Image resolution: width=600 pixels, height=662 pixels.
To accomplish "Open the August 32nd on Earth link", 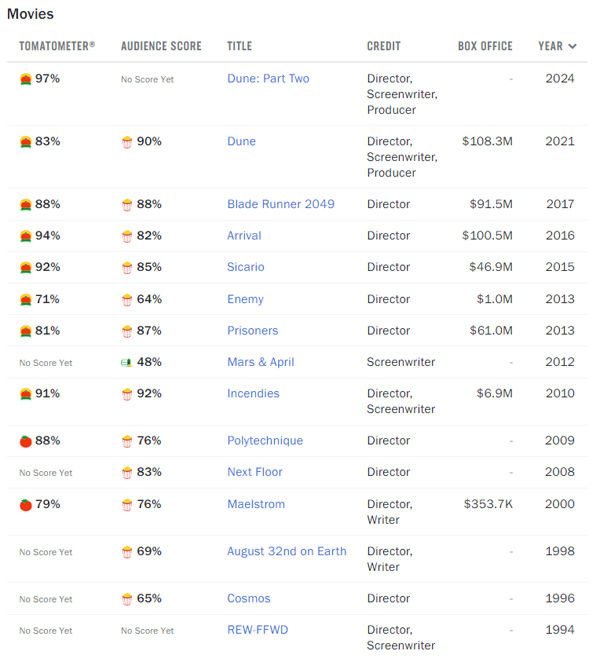I will pos(287,551).
